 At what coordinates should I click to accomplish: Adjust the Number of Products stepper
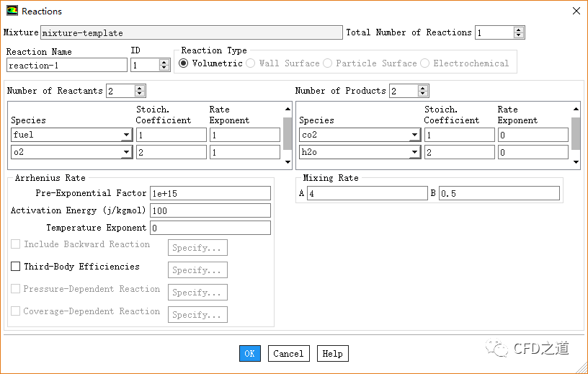coord(423,91)
